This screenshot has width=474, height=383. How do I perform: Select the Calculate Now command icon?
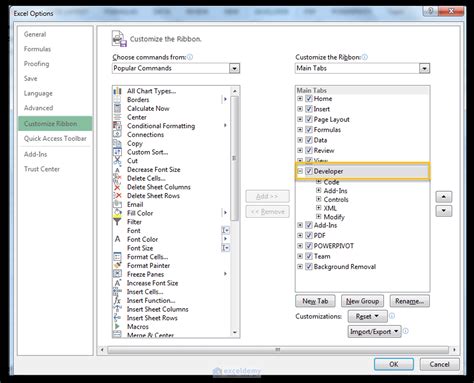(x=117, y=108)
